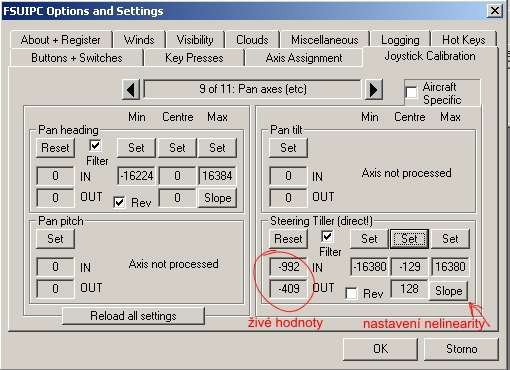Click Steering Tiller Max Set button
The width and height of the screenshot is (510, 370).
[450, 239]
